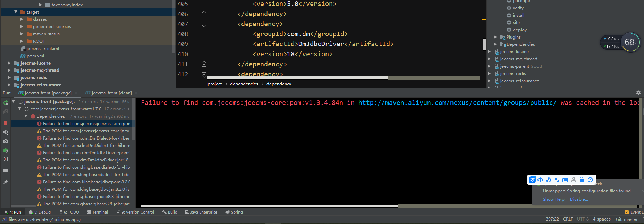Open the Git: master branch menu
644x224 pixels.
627,219
